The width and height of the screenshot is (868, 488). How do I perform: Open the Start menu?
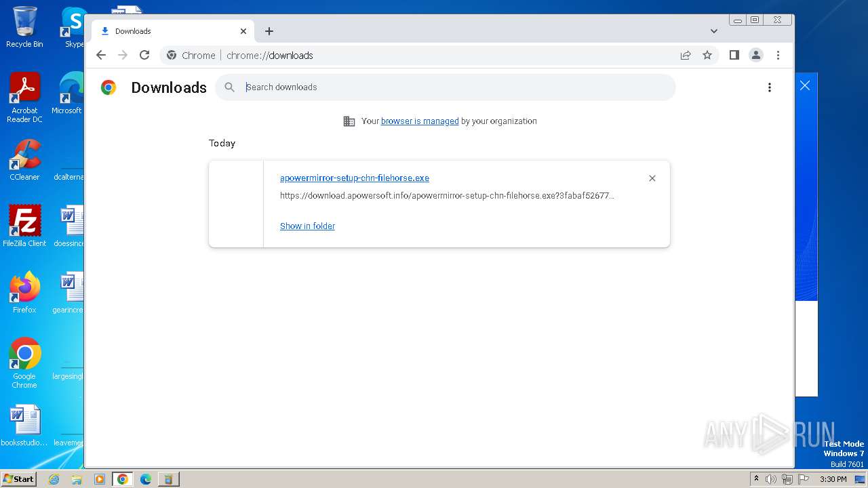(x=18, y=479)
